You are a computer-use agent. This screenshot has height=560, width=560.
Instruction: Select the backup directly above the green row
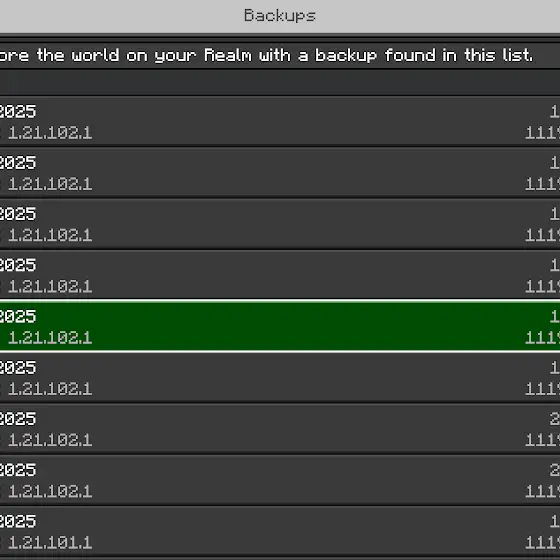click(x=280, y=275)
